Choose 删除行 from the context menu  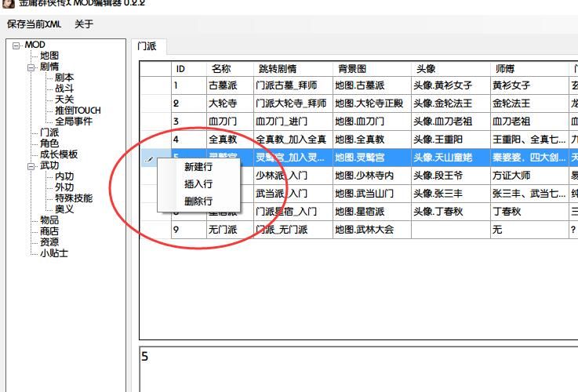coord(198,201)
